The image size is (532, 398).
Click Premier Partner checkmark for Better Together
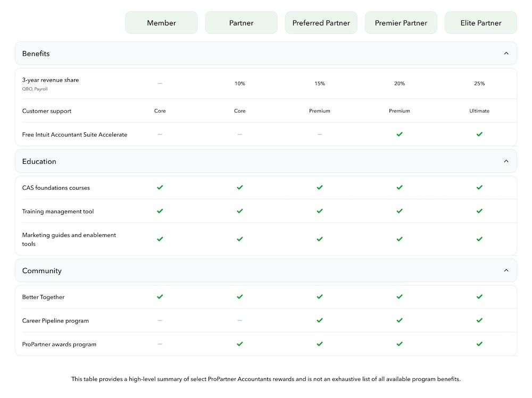(x=400, y=297)
